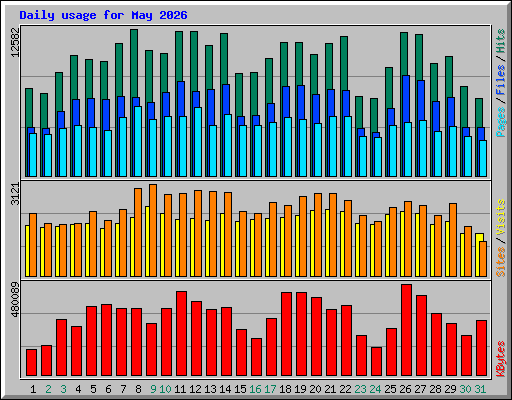Click day 6 on the x-axis

coord(108,389)
